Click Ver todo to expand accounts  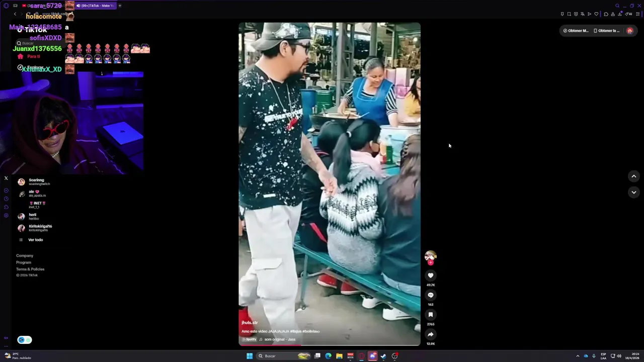(x=35, y=240)
